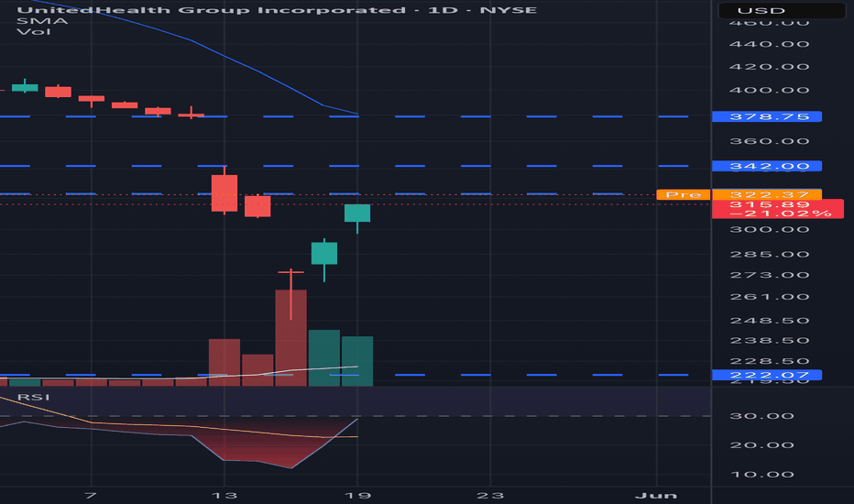Click the 300.00 price axis label
This screenshot has height=504, width=854.
769,229
